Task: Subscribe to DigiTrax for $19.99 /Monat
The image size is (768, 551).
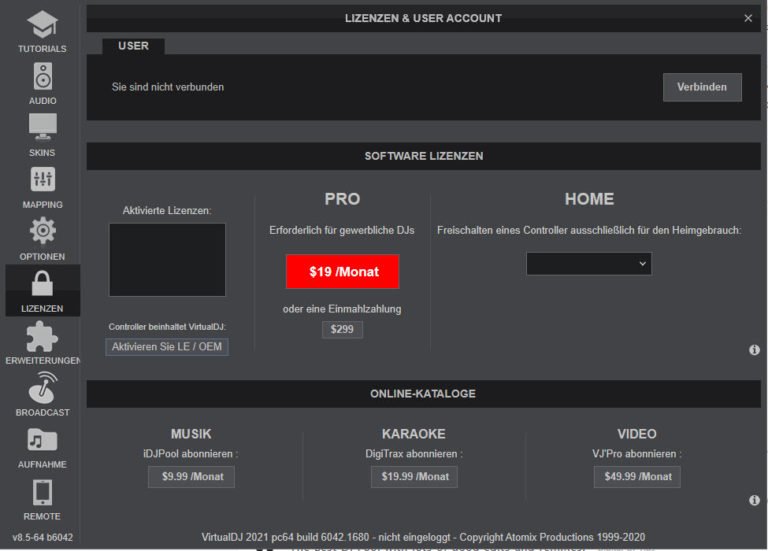Action: pos(414,477)
